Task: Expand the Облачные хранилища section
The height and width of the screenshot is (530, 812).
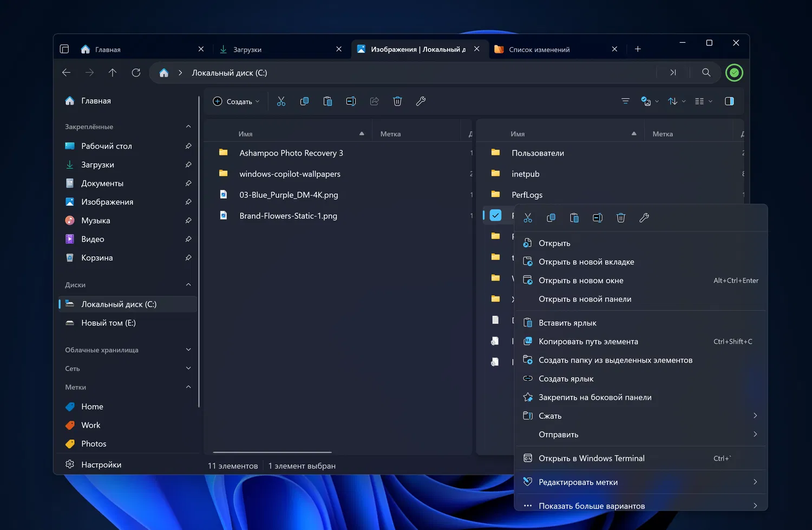Action: 188,350
